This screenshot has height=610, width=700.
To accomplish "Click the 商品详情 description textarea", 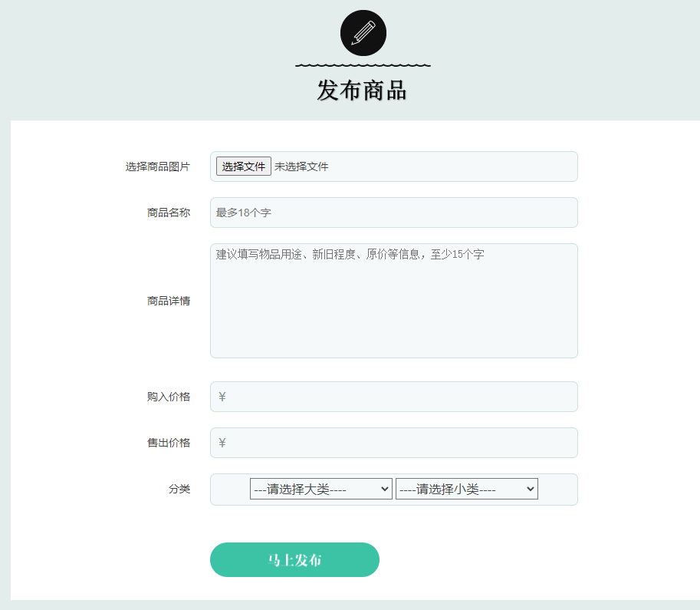I will point(393,299).
